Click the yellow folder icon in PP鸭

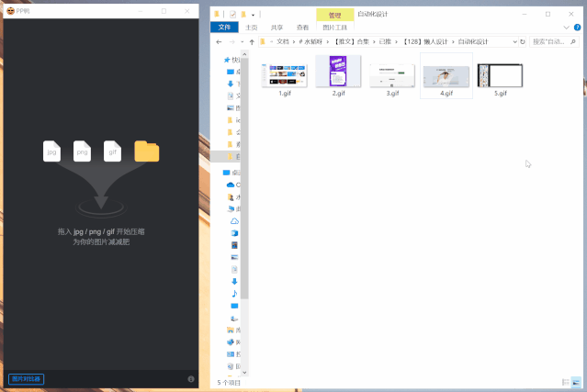click(x=146, y=151)
